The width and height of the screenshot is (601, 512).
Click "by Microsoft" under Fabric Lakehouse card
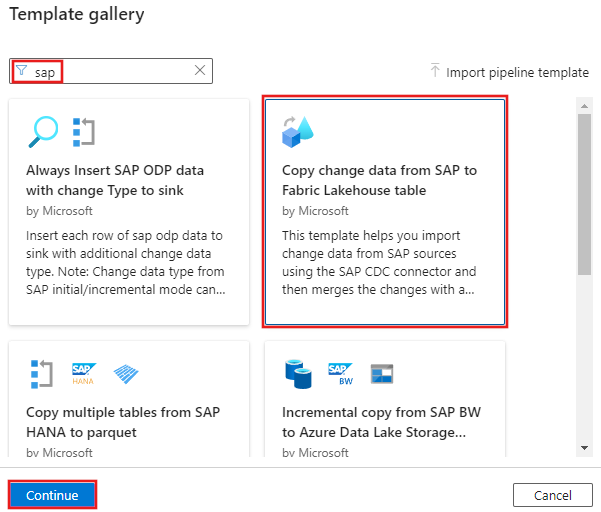point(315,211)
